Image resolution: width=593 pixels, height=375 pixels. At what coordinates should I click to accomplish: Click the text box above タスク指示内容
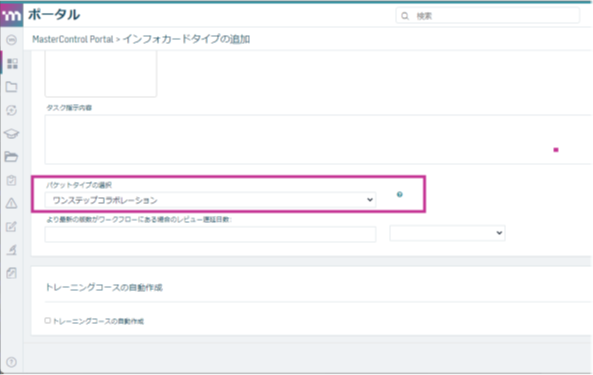click(101, 74)
